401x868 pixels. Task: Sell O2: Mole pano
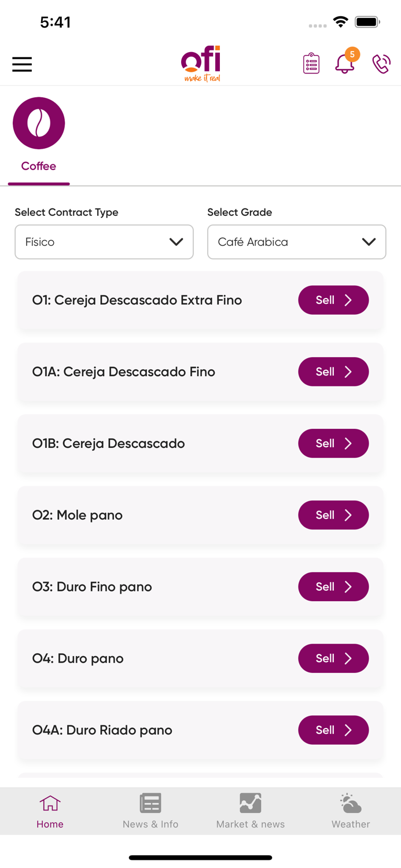coord(333,515)
